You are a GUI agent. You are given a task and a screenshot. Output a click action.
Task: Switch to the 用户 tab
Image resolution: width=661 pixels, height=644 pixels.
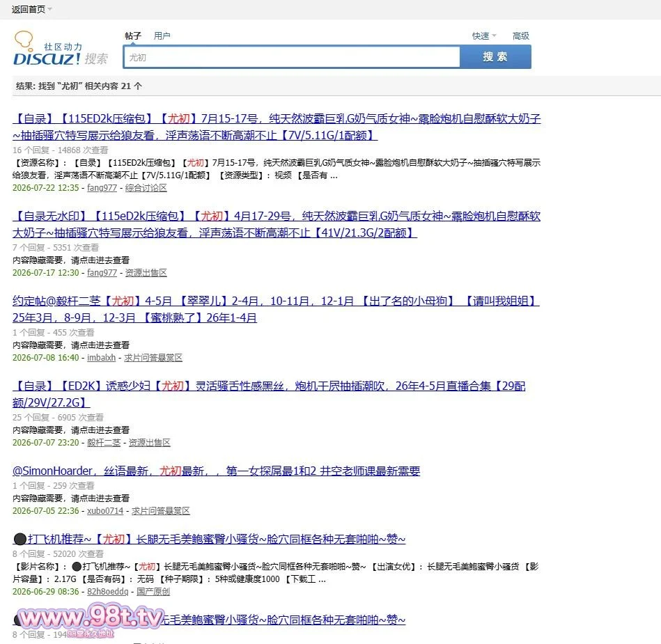click(x=162, y=36)
